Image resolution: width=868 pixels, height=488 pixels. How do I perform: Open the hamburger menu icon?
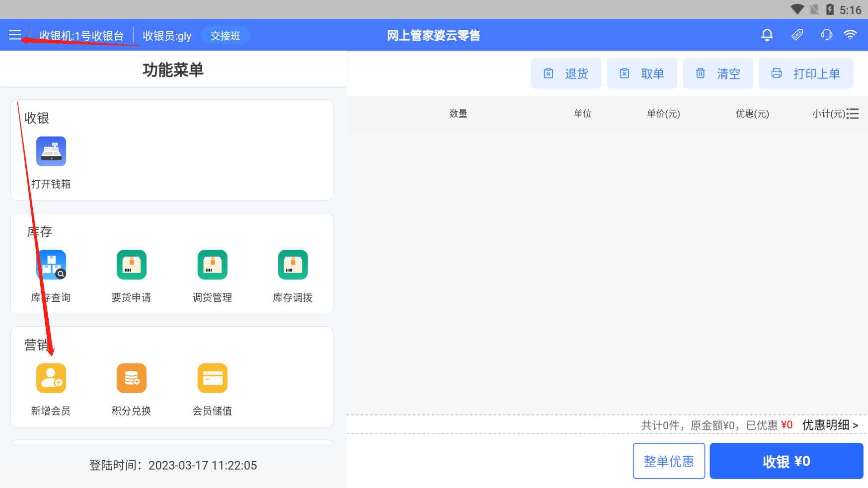tap(15, 35)
